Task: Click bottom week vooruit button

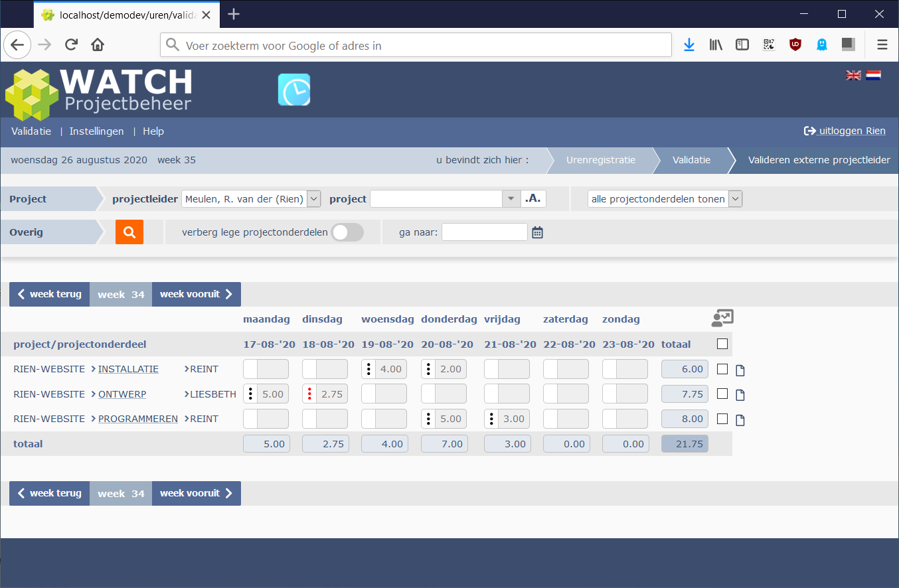Action: [197, 493]
